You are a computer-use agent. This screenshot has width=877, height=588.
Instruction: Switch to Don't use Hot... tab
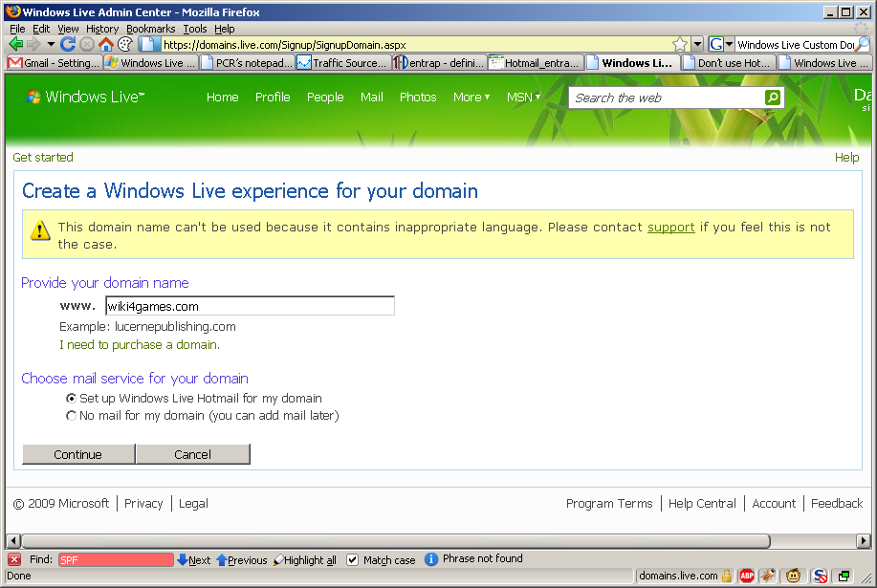728,62
